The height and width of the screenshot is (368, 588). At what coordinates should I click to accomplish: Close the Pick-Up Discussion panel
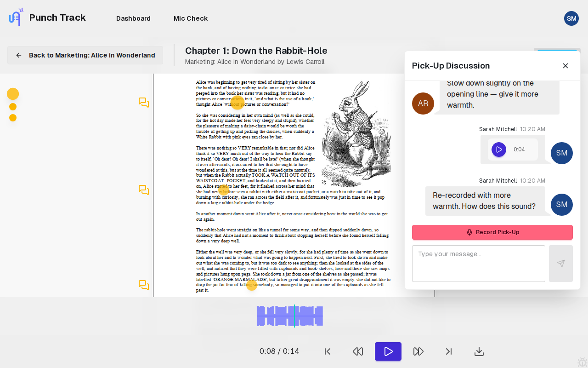tap(565, 66)
